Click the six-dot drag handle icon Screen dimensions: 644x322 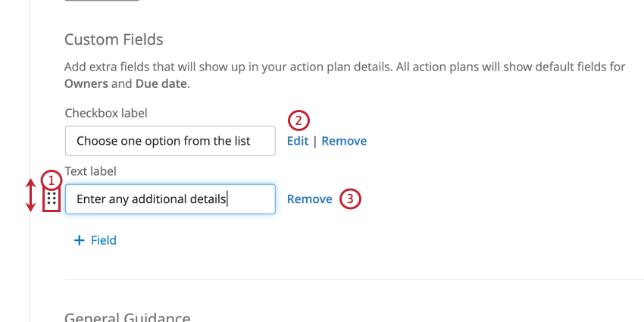(52, 199)
